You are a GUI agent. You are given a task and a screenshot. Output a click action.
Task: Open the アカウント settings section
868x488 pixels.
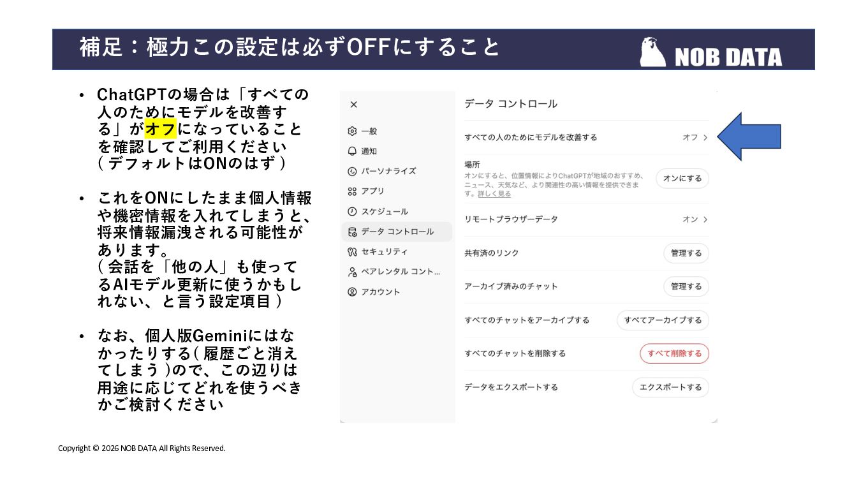[x=396, y=292]
